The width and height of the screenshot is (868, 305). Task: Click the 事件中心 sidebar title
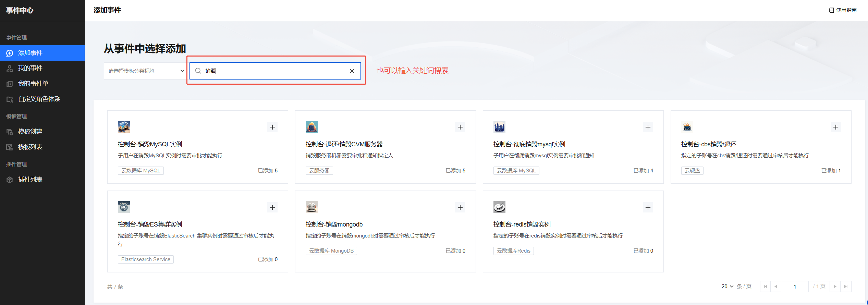[20, 10]
